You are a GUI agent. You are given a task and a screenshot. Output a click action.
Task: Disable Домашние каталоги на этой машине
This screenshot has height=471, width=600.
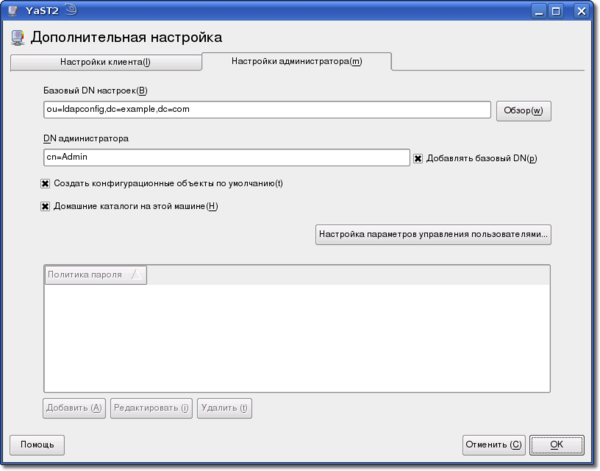pos(46,207)
